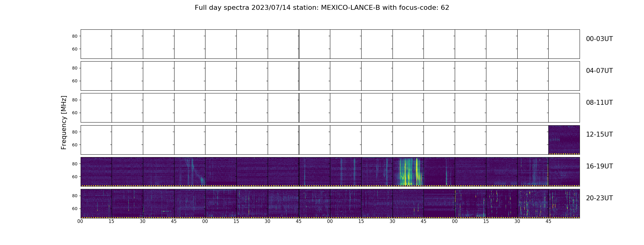Open the only spectrogram panel in the 12-15UT row
The image size is (644, 245).
coord(564,140)
